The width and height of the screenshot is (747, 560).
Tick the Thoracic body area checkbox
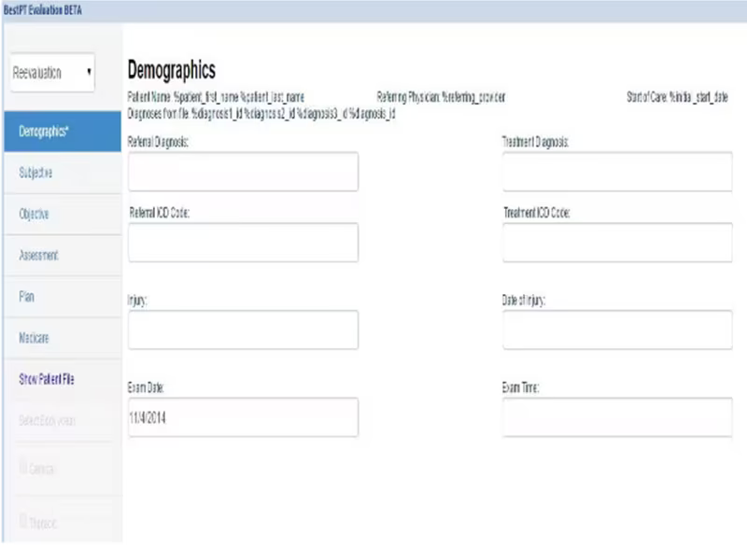(22, 521)
